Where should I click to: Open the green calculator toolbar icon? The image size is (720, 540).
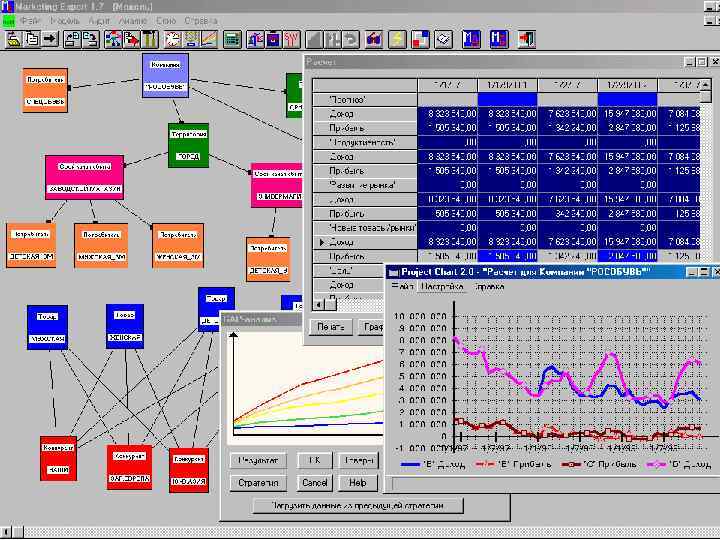[x=232, y=39]
